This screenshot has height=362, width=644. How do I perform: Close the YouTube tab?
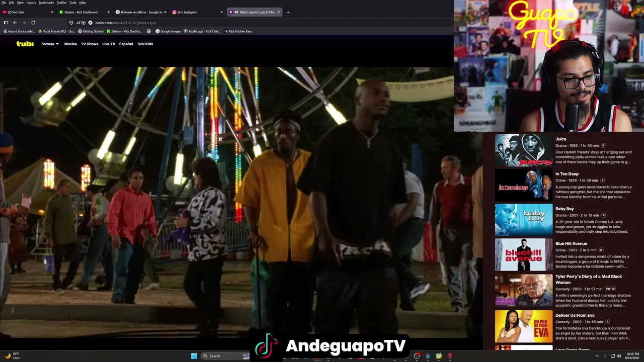click(x=52, y=12)
